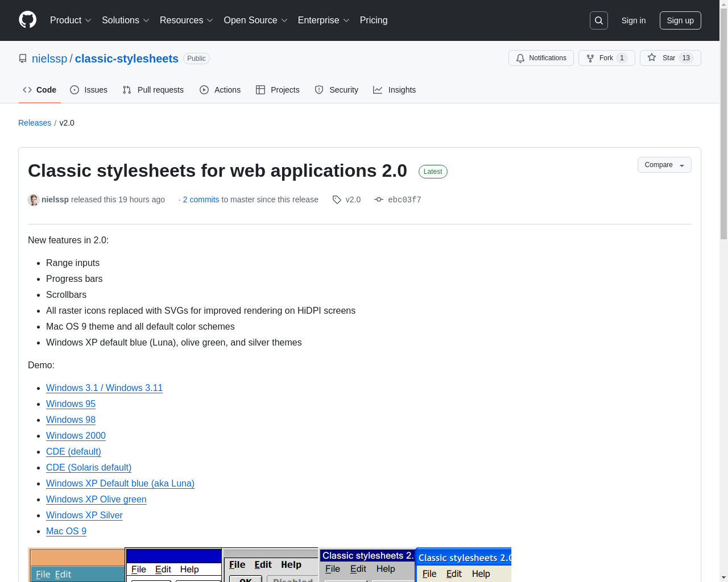Open the Windows XP Silver demo link

point(84,515)
